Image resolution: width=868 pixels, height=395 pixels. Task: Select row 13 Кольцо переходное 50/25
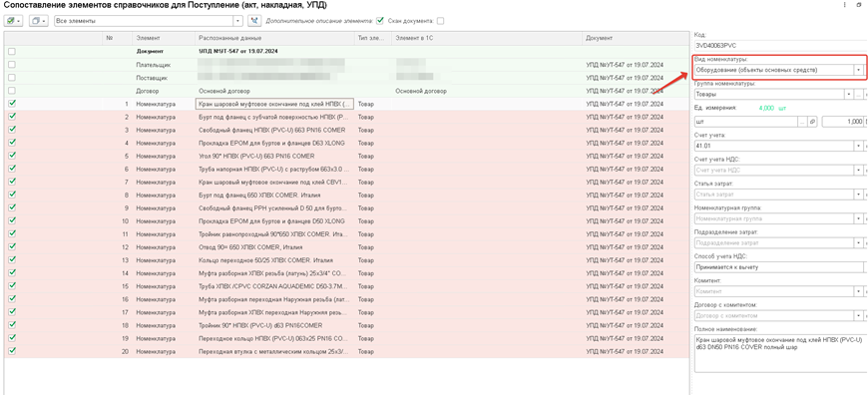point(347,259)
